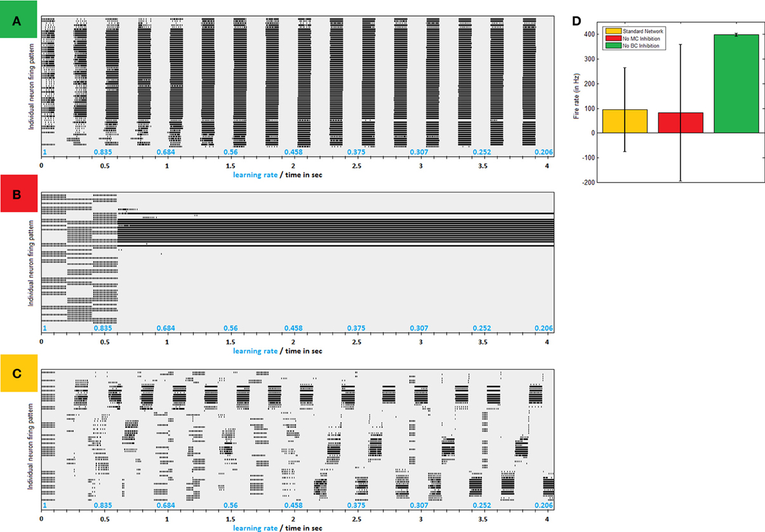This screenshot has height=532, width=765.
Task: Select the tall green bar in chart D
Action: tap(736, 84)
